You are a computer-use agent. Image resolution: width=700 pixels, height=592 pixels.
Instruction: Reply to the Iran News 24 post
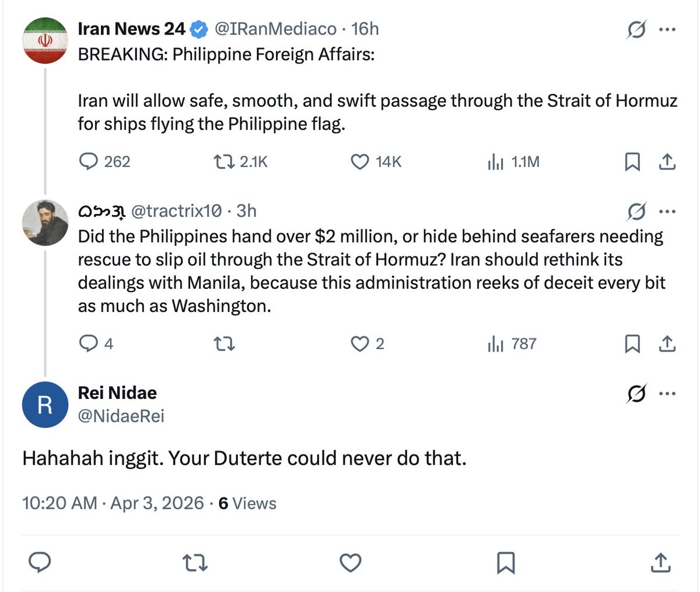tap(88, 162)
